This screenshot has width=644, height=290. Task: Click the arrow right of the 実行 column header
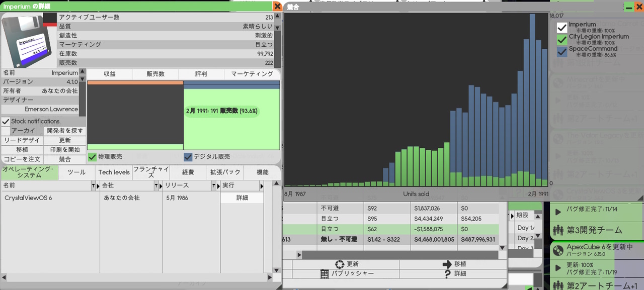tap(262, 186)
